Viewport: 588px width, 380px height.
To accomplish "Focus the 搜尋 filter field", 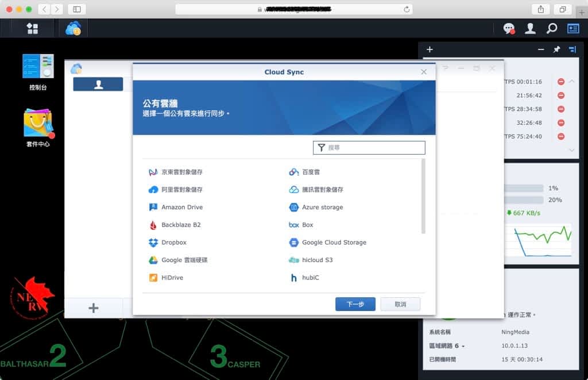I will (369, 148).
